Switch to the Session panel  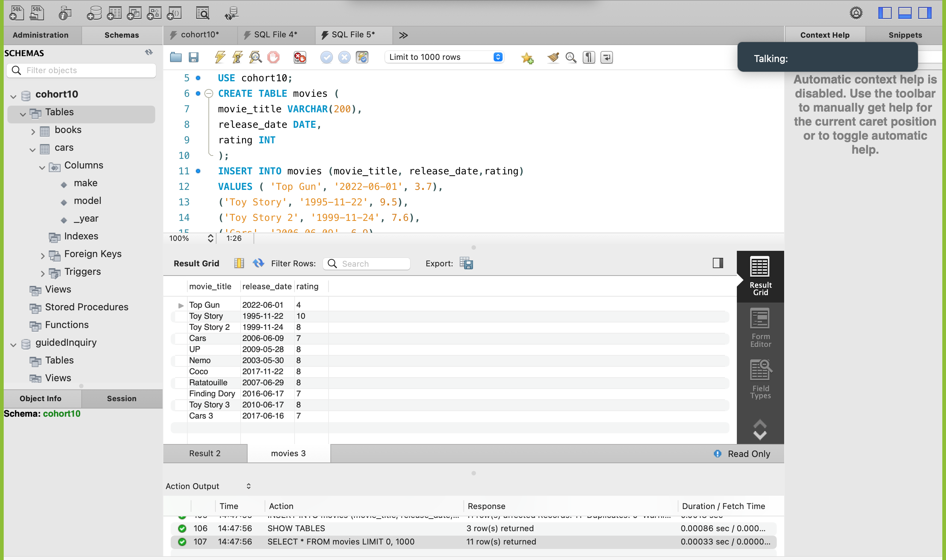pyautogui.click(x=122, y=398)
